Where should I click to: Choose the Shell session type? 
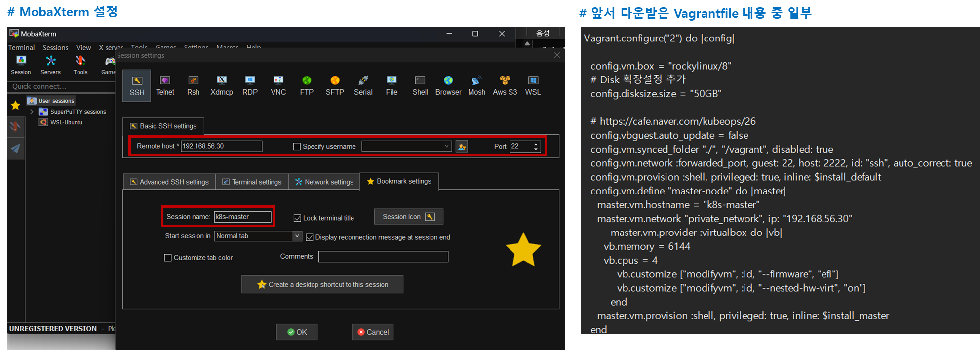pyautogui.click(x=420, y=86)
